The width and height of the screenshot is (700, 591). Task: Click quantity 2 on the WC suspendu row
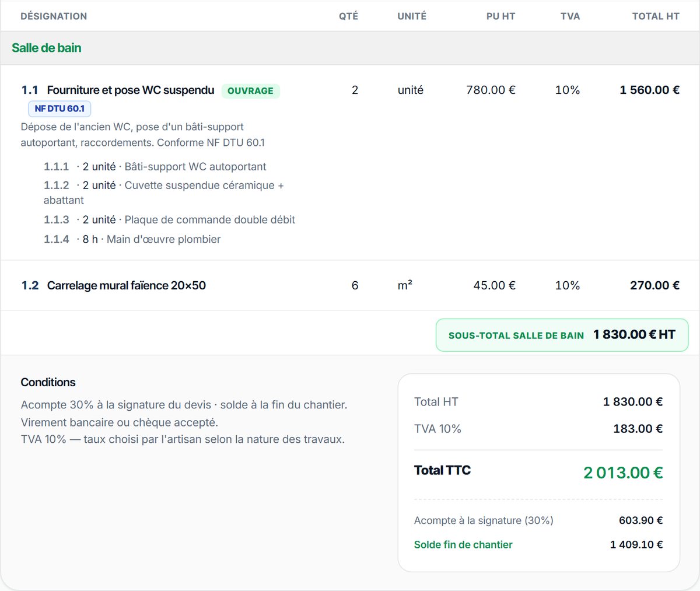coord(355,90)
